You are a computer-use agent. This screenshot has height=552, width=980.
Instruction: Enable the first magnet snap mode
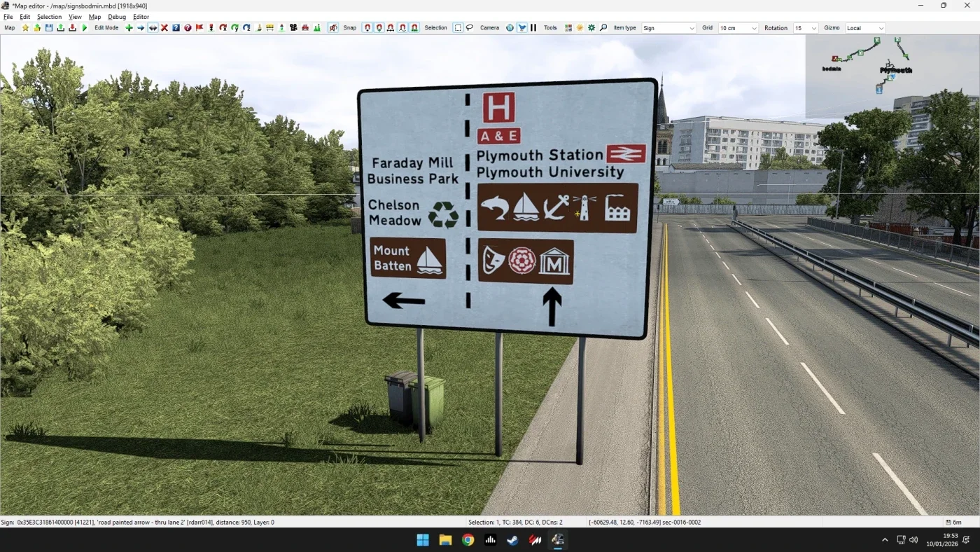(367, 27)
